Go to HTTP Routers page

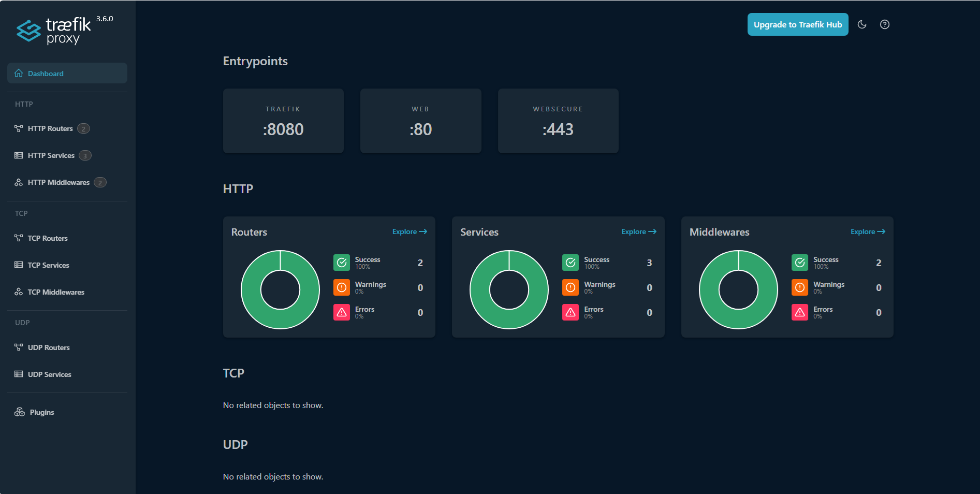point(50,128)
